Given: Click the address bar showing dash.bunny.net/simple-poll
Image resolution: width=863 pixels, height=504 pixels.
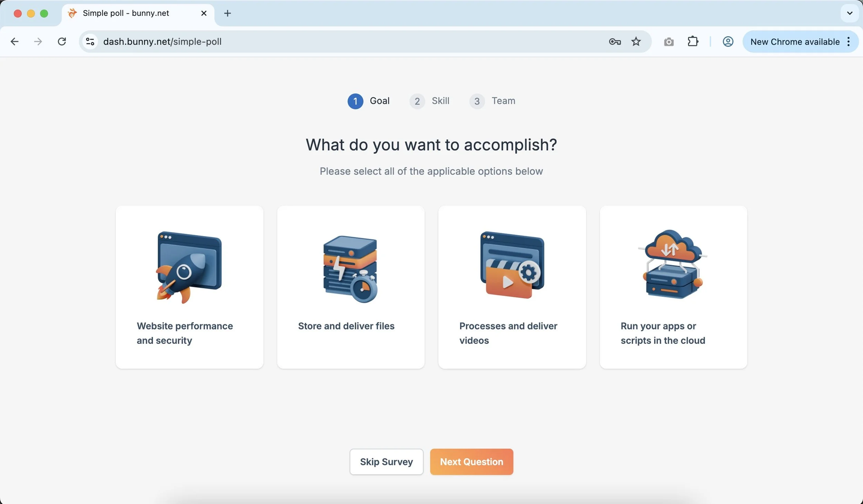Looking at the screenshot, I should pyautogui.click(x=242, y=41).
